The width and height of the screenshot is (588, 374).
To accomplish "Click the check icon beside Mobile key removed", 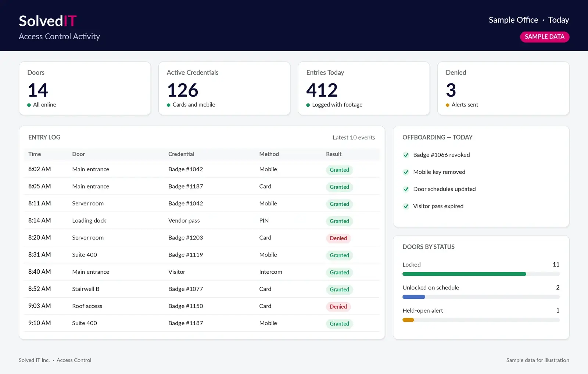I will point(406,172).
